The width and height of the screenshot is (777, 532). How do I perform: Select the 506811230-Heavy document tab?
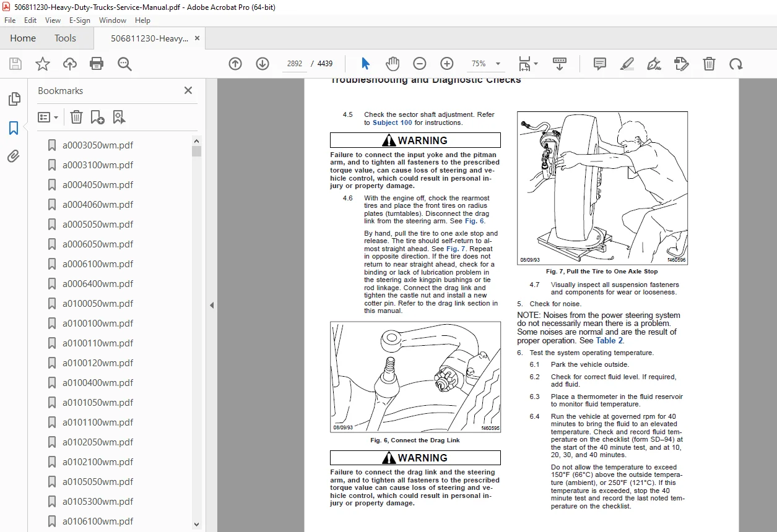[149, 38]
